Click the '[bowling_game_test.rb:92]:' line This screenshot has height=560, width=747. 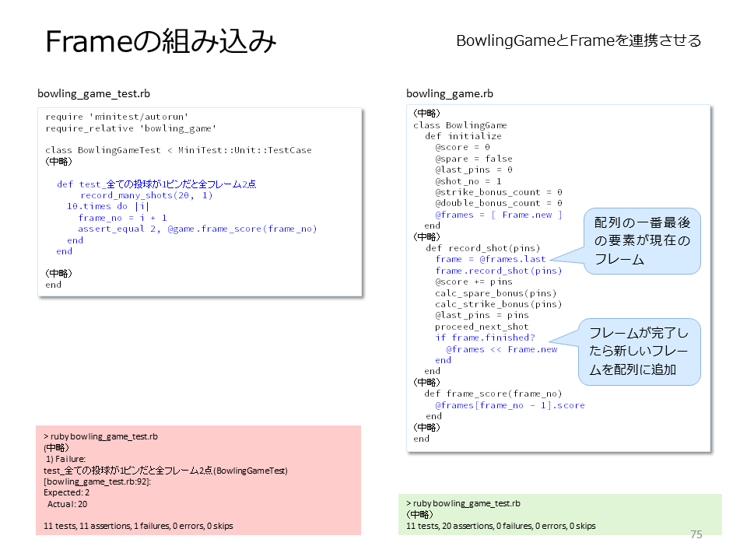[97, 481]
